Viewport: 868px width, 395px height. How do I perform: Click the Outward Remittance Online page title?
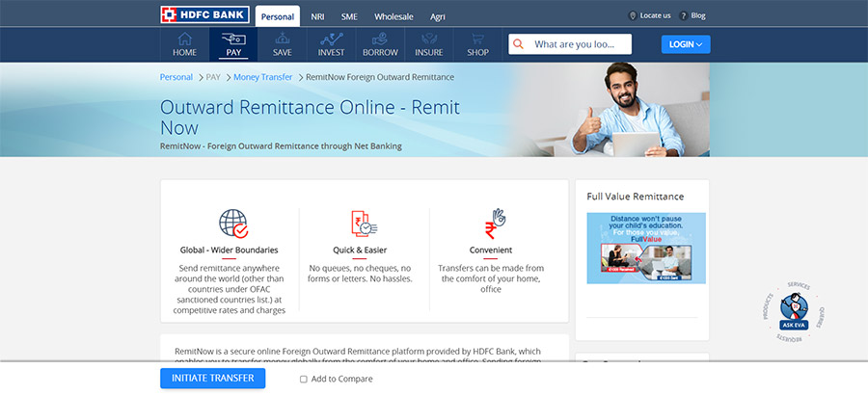tap(310, 118)
